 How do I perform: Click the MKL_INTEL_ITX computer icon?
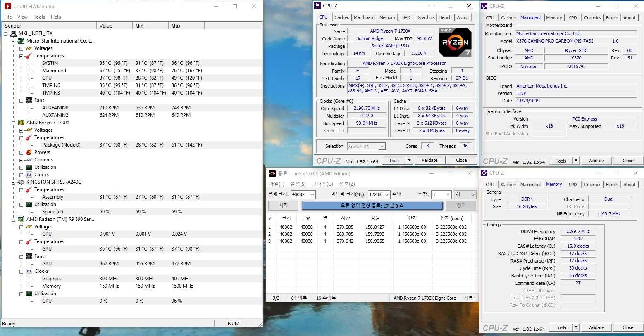coord(13,33)
